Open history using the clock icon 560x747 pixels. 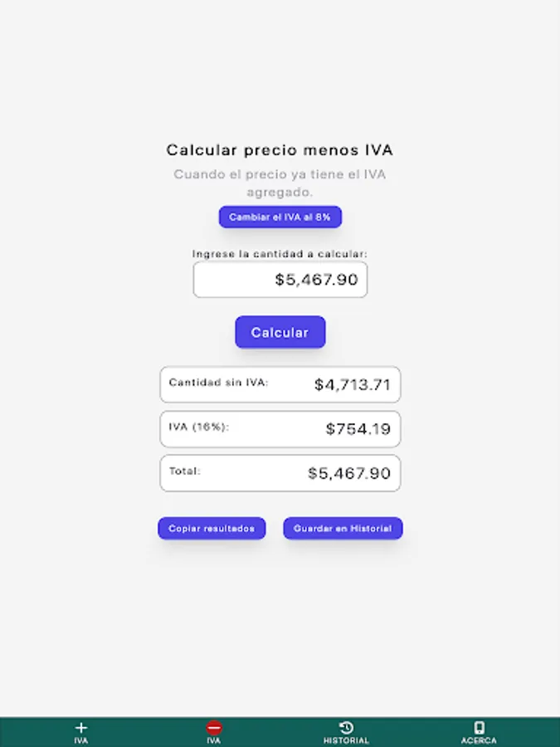click(345, 725)
